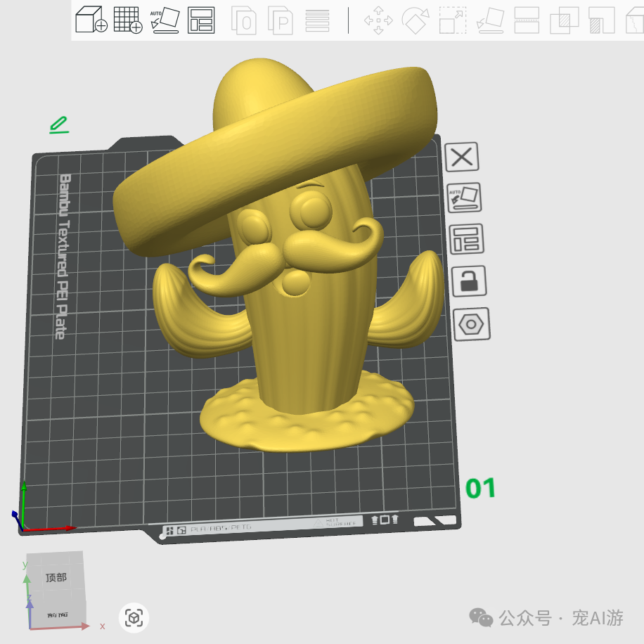Open the Mesh boolean tool
Image resolution: width=644 pixels, height=644 pixels.
click(564, 20)
